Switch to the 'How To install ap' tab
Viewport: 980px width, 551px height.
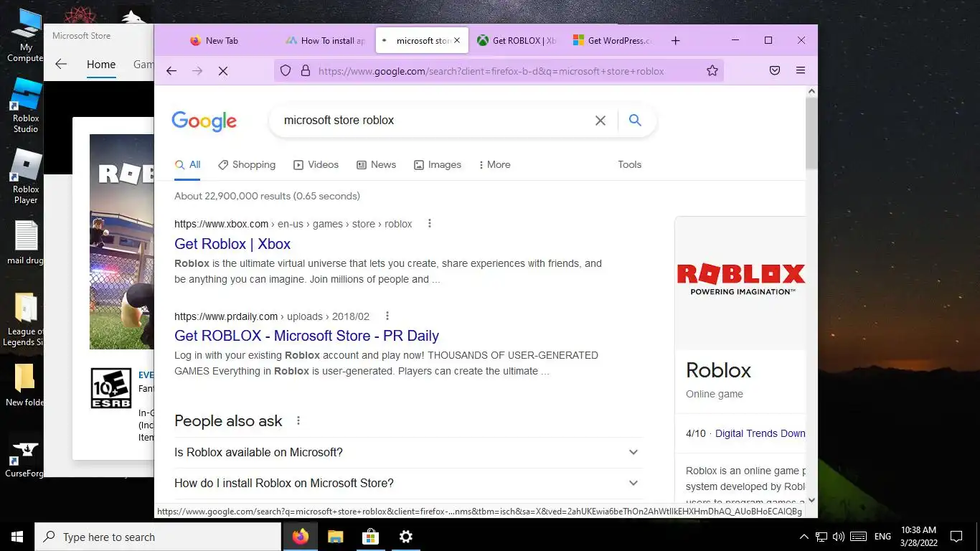[x=325, y=41]
